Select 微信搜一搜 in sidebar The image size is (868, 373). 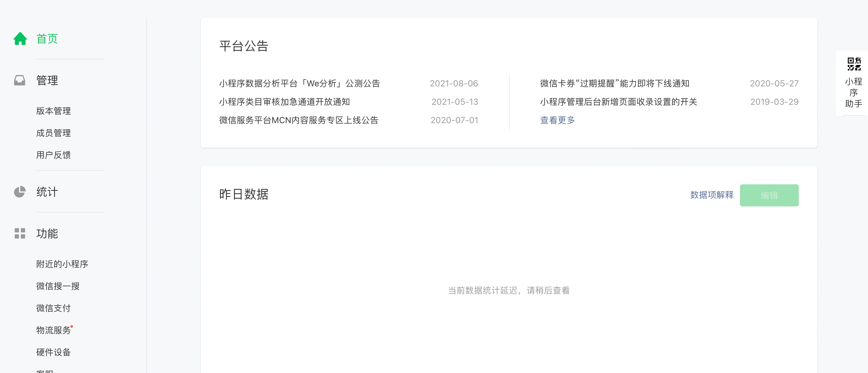coord(58,286)
